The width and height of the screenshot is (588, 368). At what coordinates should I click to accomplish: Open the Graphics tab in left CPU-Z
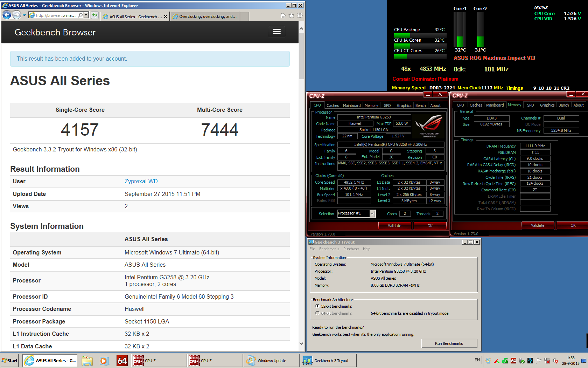pos(404,105)
